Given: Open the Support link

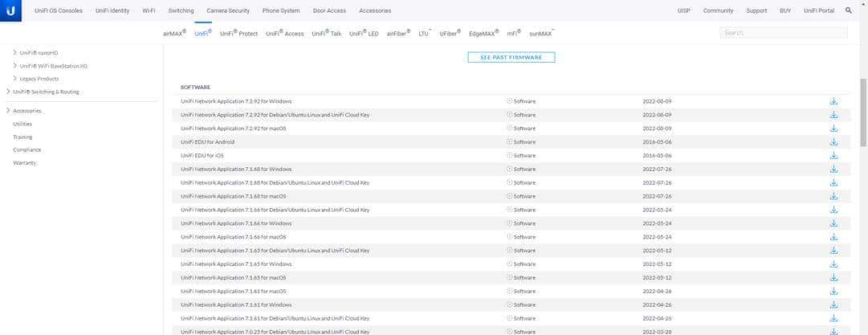Looking at the screenshot, I should tap(756, 10).
